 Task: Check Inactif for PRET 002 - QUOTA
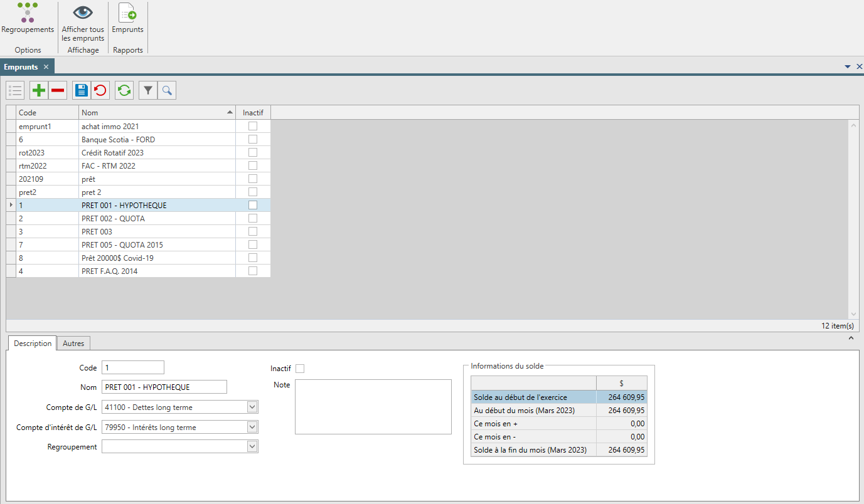253,218
